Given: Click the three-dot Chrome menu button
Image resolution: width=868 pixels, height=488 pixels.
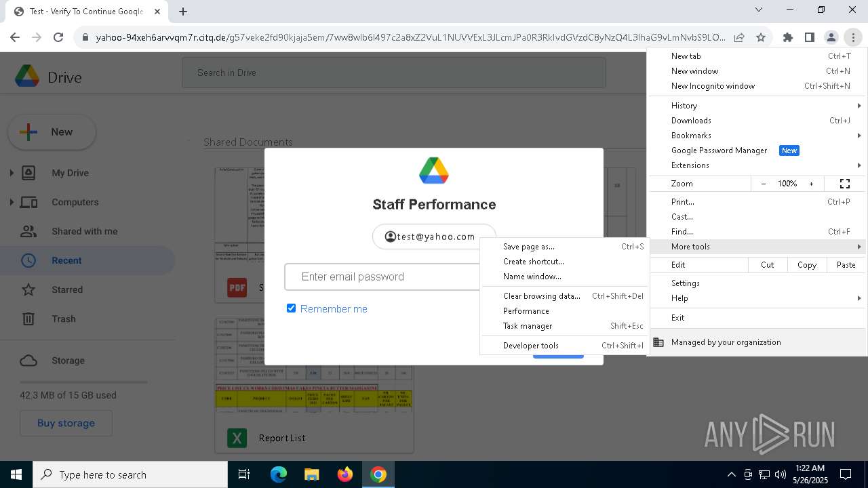Looking at the screenshot, I should pyautogui.click(x=853, y=38).
